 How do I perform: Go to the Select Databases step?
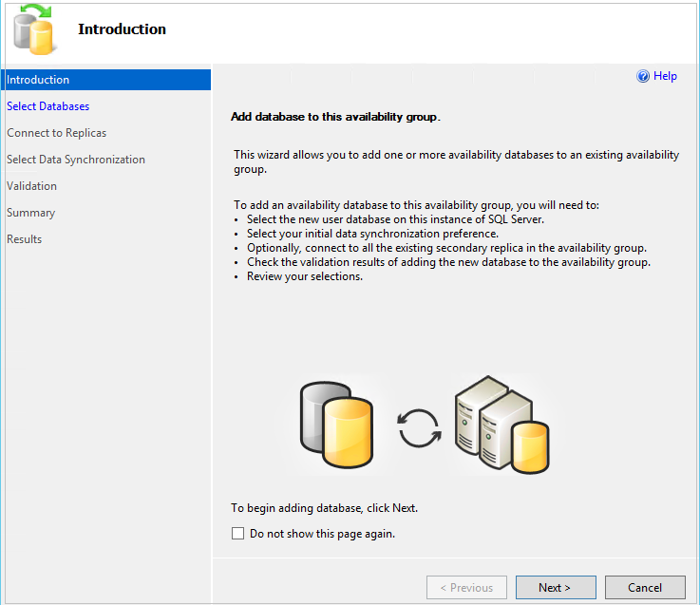point(48,106)
